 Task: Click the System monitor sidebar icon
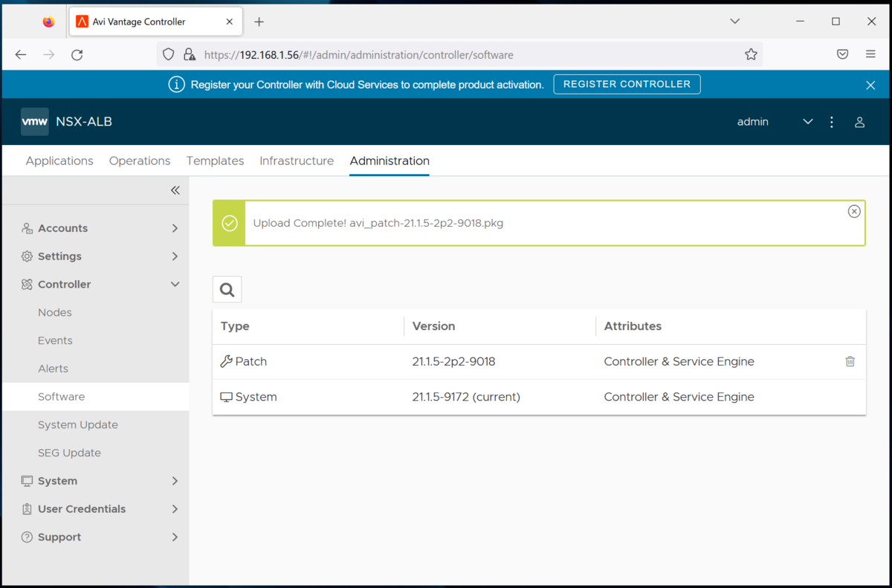pyautogui.click(x=27, y=481)
